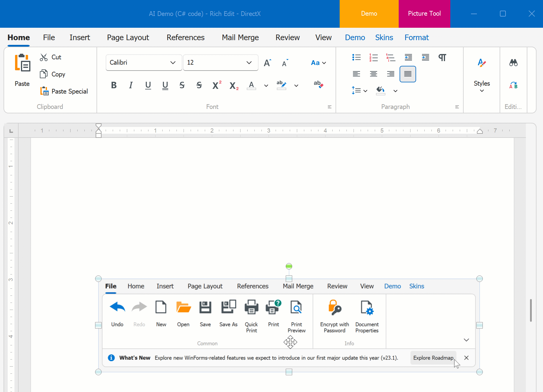This screenshot has height=392, width=543.
Task: Click the Clear Formatting eraser icon
Action: pyautogui.click(x=318, y=84)
